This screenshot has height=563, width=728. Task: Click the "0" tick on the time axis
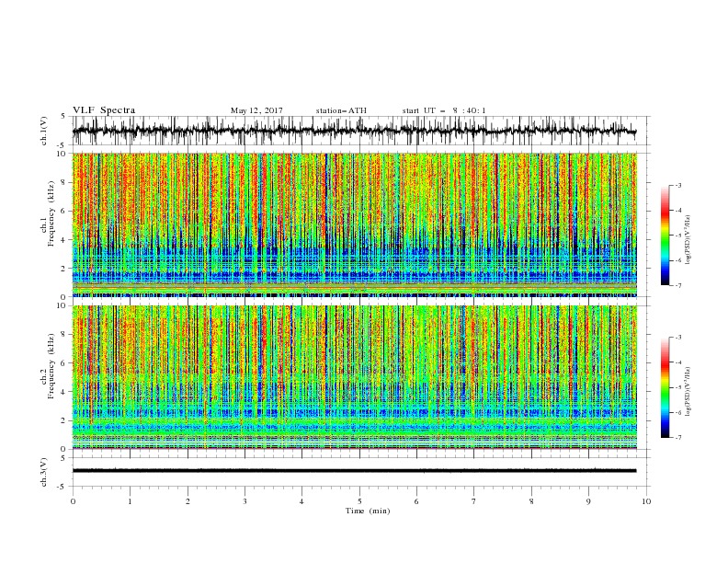(73, 501)
